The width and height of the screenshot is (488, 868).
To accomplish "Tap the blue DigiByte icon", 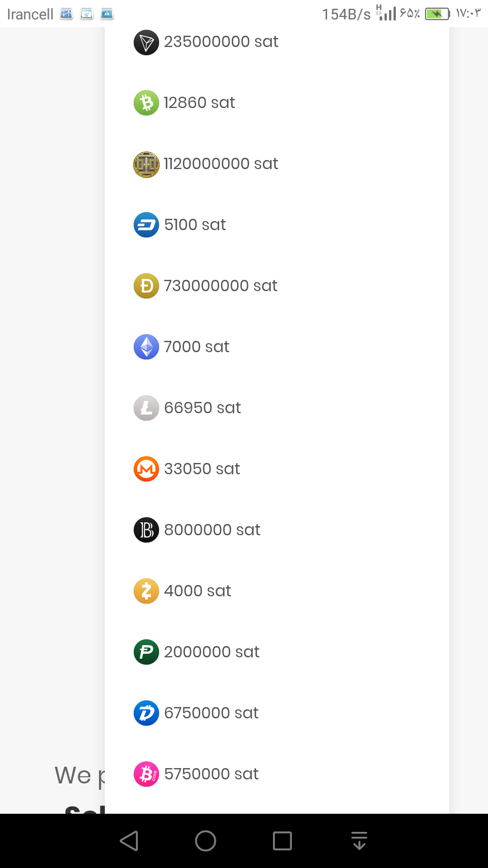I will (146, 713).
